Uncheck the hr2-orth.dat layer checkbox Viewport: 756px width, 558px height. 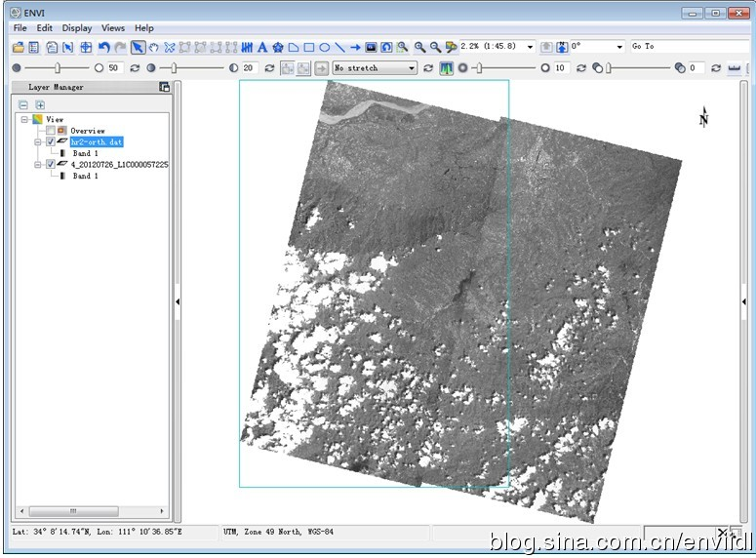point(51,141)
